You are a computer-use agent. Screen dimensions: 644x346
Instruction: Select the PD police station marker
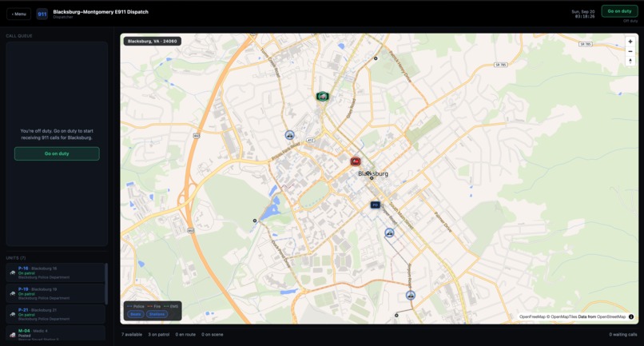tap(375, 205)
